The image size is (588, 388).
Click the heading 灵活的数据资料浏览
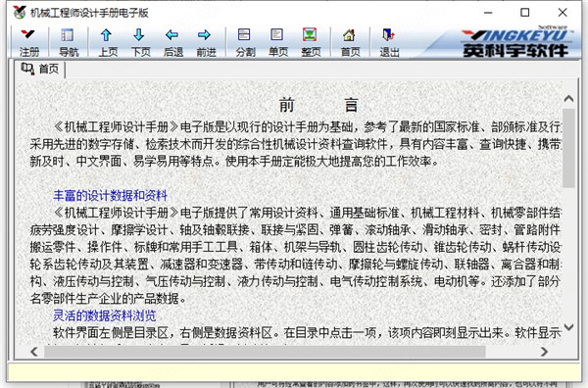tap(104, 315)
